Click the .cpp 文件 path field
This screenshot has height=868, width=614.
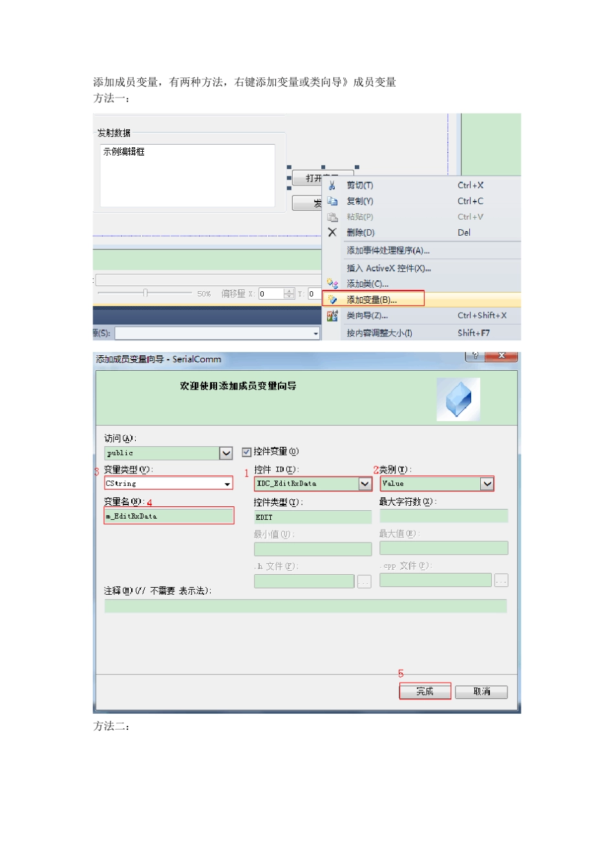[x=436, y=581]
